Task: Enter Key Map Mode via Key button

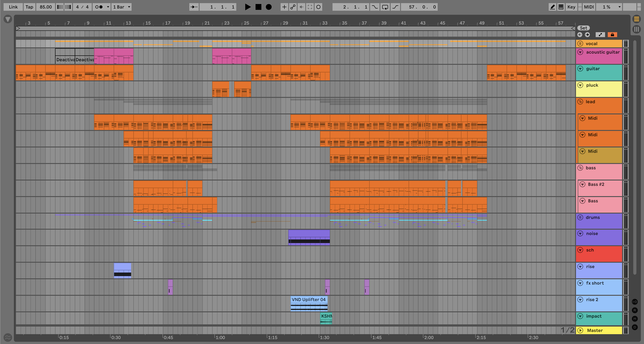Action: (x=571, y=7)
